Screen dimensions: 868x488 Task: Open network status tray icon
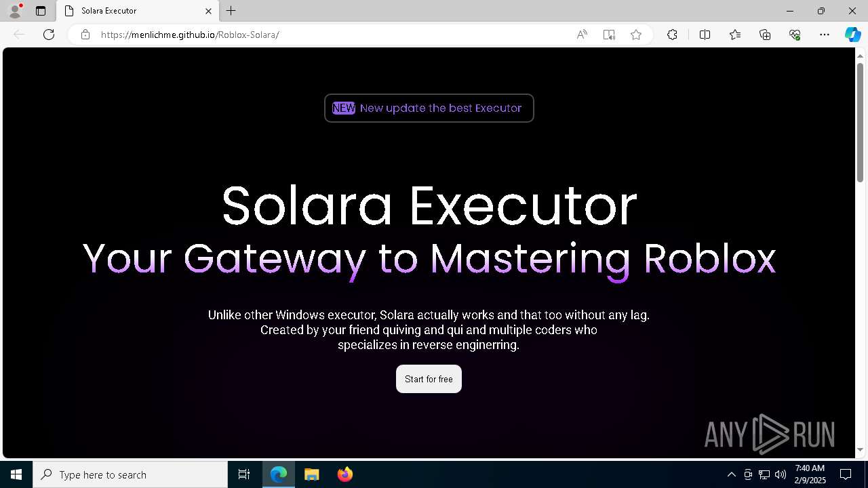pyautogui.click(x=764, y=474)
